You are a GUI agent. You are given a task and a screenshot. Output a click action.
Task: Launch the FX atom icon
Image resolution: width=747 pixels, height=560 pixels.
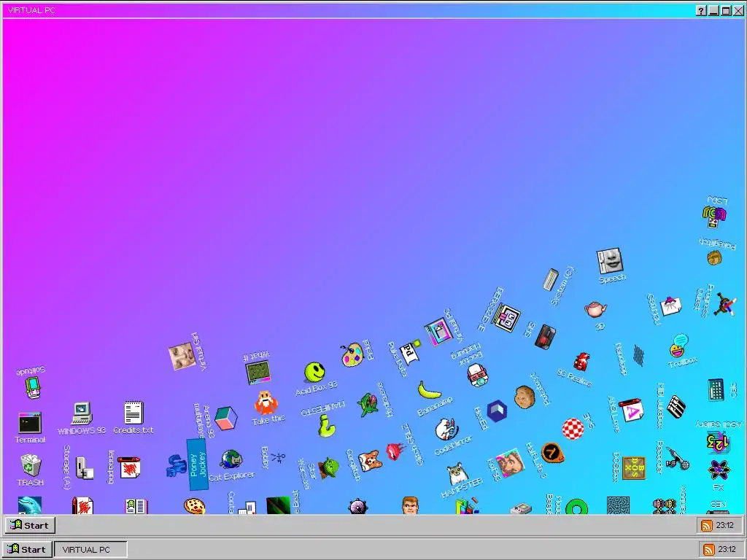(719, 470)
